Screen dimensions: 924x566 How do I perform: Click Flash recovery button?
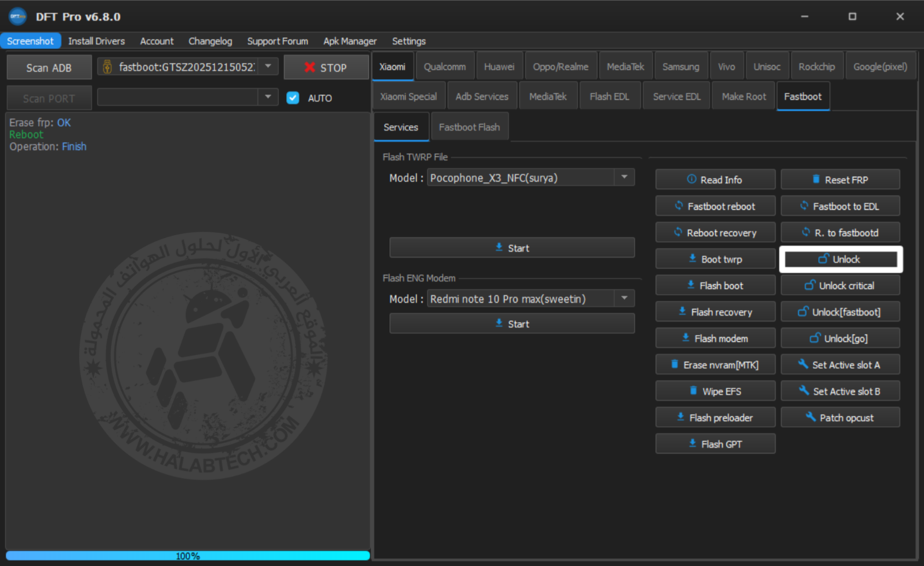[x=715, y=312]
